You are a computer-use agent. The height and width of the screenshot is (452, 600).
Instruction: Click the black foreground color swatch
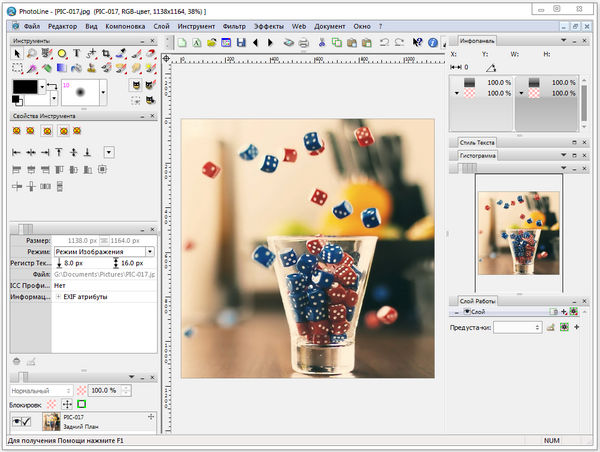pyautogui.click(x=25, y=89)
